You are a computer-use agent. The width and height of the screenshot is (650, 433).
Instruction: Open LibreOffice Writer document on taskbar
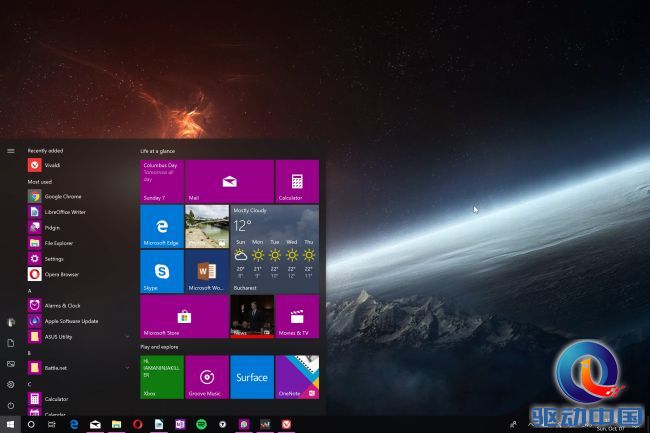pos(159,424)
